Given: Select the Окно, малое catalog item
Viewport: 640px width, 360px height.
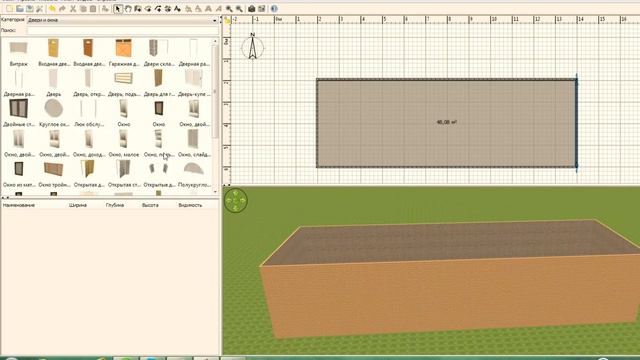Looking at the screenshot, I should tap(124, 143).
